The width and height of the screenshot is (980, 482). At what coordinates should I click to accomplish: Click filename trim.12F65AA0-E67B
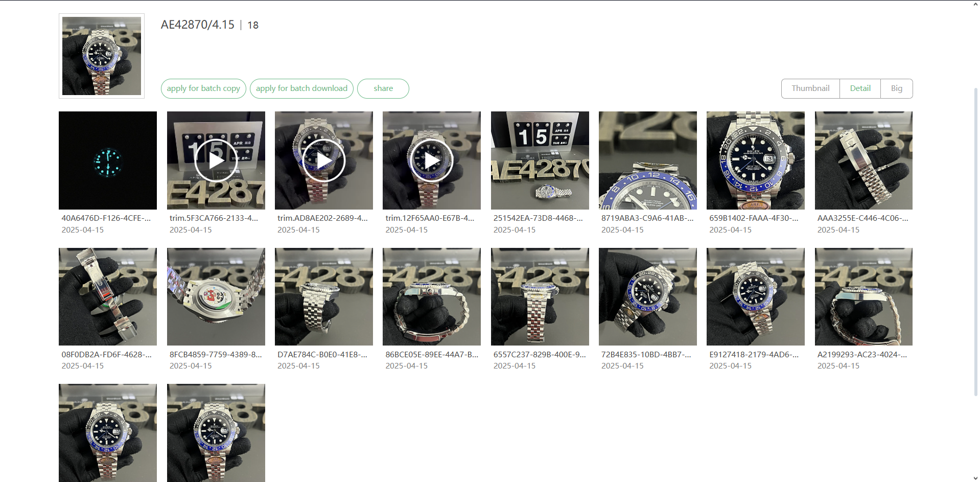point(430,218)
